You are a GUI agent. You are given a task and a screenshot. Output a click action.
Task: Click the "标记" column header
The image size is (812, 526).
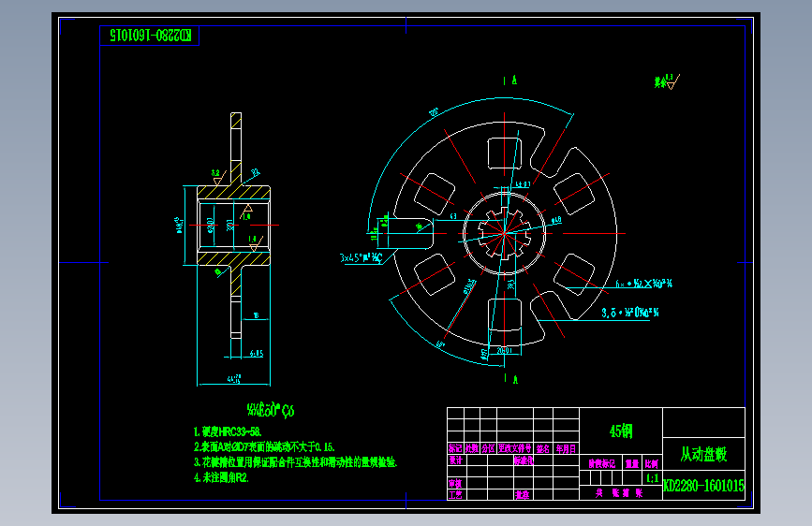pyautogui.click(x=455, y=448)
